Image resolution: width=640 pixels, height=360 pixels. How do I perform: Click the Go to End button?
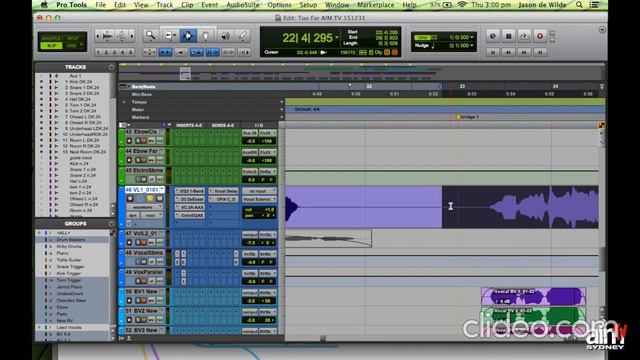(540, 52)
